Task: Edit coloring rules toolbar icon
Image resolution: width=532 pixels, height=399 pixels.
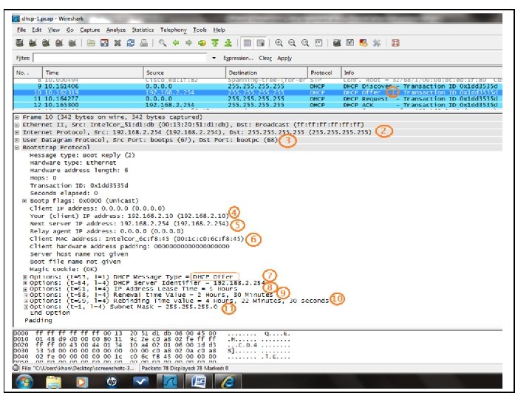Action: coord(364,43)
